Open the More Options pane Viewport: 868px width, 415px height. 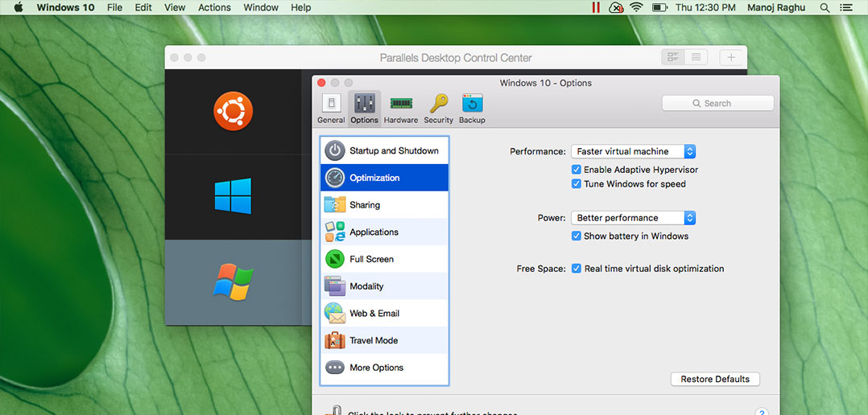tap(385, 367)
